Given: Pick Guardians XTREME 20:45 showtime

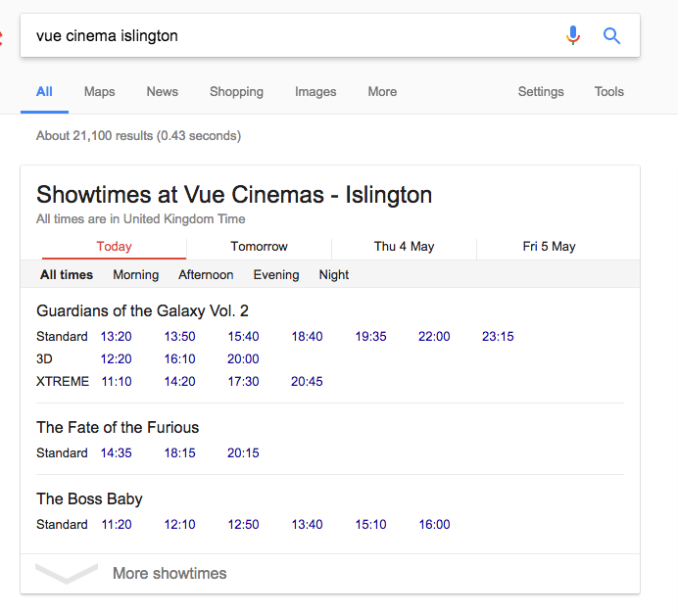Looking at the screenshot, I should 307,381.
